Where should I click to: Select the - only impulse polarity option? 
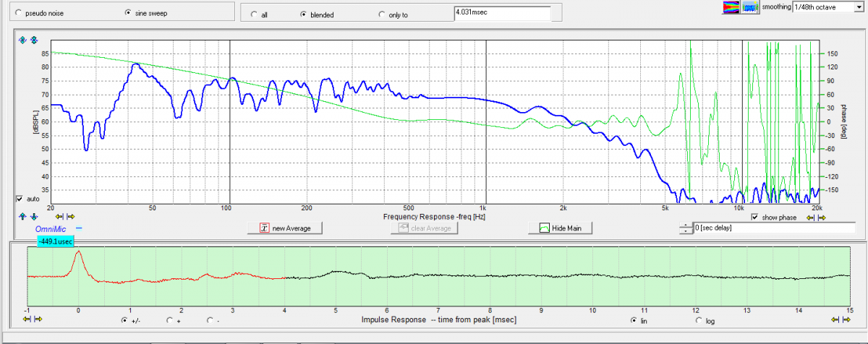pos(210,319)
